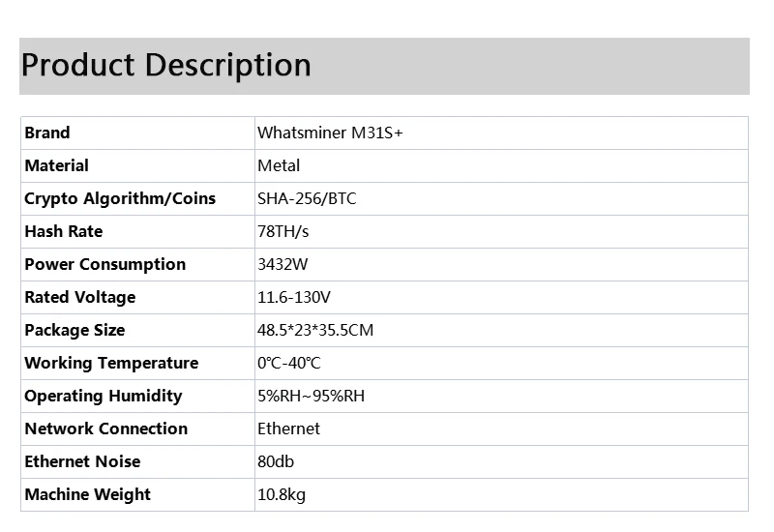Select Crypto Algorithm/Coins label
This screenshot has width=774, height=532.
[x=120, y=198]
